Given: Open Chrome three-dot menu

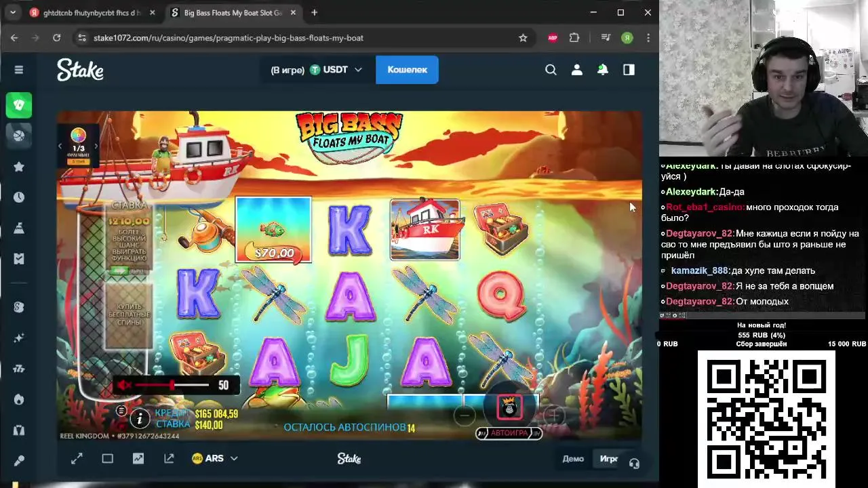Looking at the screenshot, I should pos(649,38).
